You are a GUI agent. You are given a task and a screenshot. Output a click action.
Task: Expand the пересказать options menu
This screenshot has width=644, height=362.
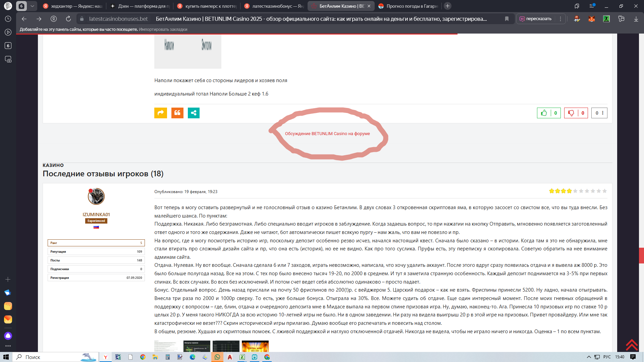pos(560,19)
